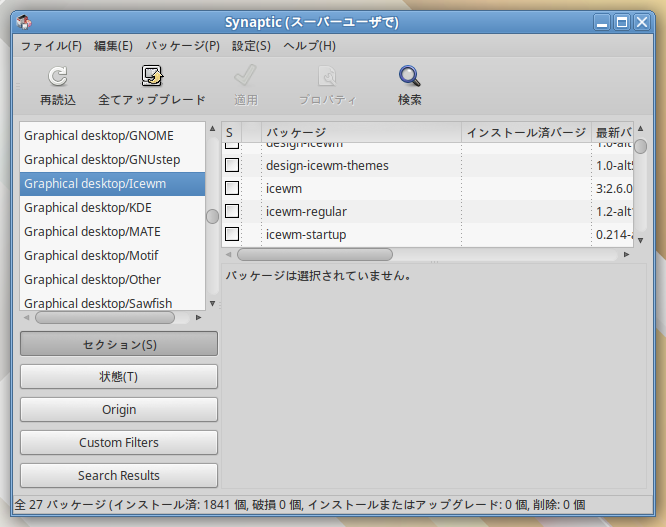Click section list scroll right arrow
The width and height of the screenshot is (666, 527).
pyautogui.click(x=198, y=318)
